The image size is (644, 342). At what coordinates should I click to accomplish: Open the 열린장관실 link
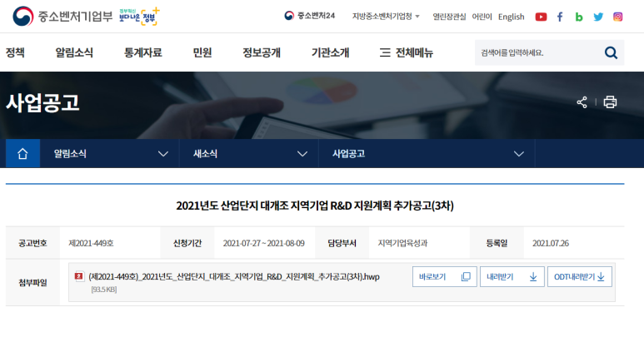[449, 17]
